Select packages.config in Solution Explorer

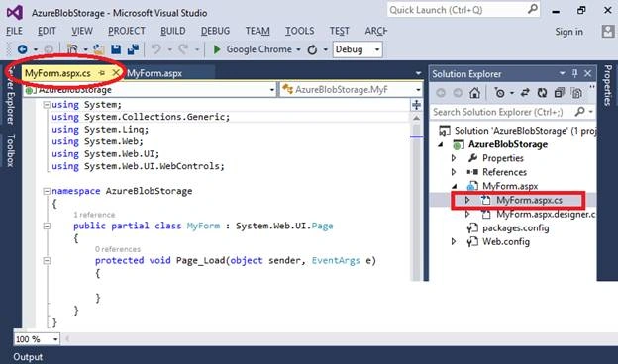click(516, 228)
